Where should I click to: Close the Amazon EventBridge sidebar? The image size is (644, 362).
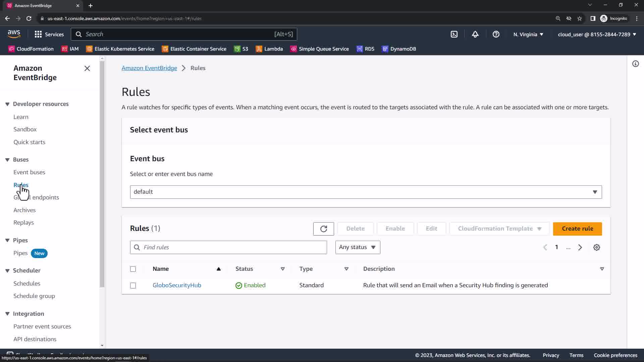(x=87, y=68)
